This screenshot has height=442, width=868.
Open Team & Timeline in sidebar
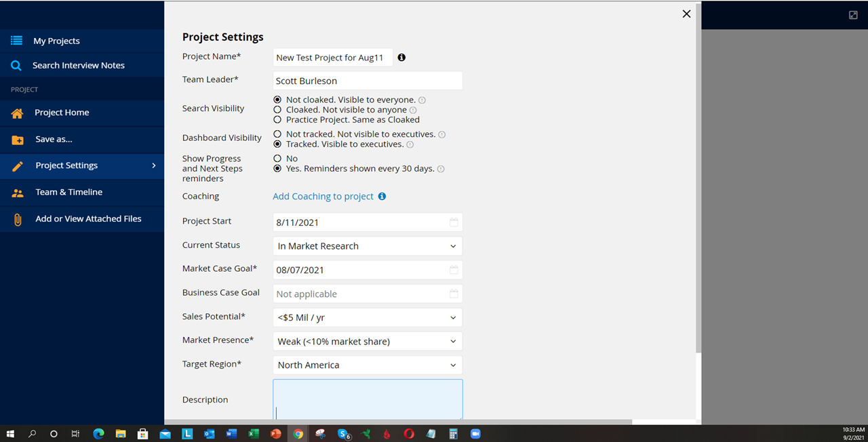coord(82,193)
